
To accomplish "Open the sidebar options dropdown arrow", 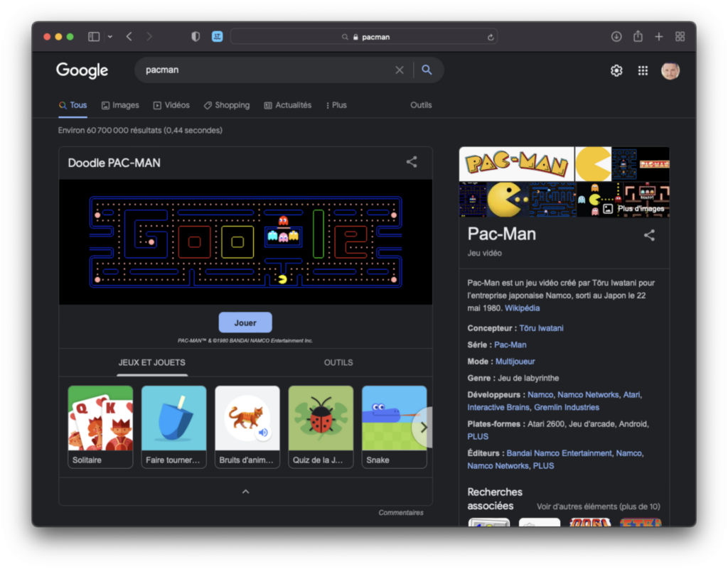I will pos(110,37).
